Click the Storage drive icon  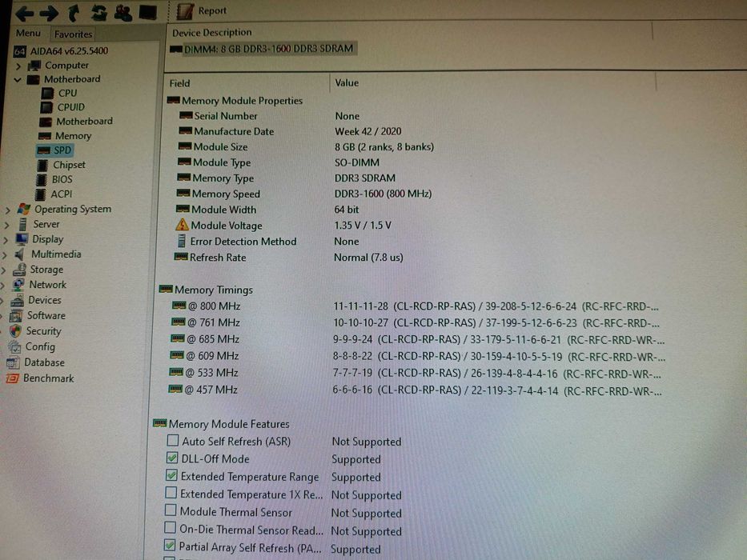click(19, 270)
